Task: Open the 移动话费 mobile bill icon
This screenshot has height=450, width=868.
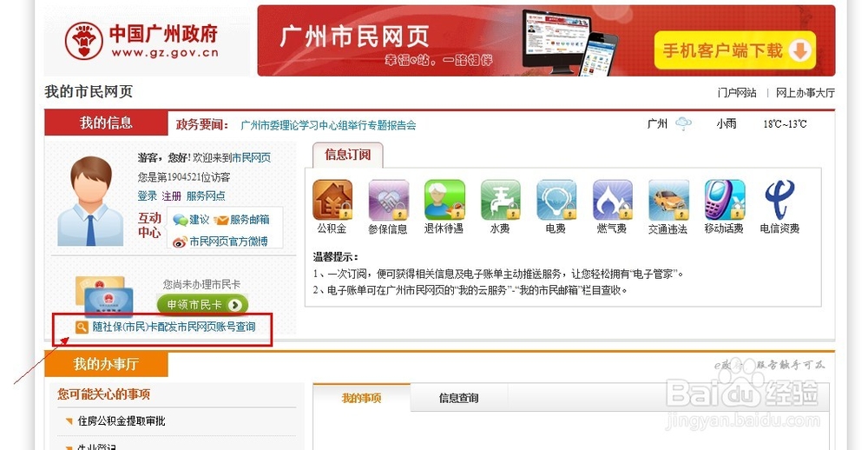Action: [725, 200]
